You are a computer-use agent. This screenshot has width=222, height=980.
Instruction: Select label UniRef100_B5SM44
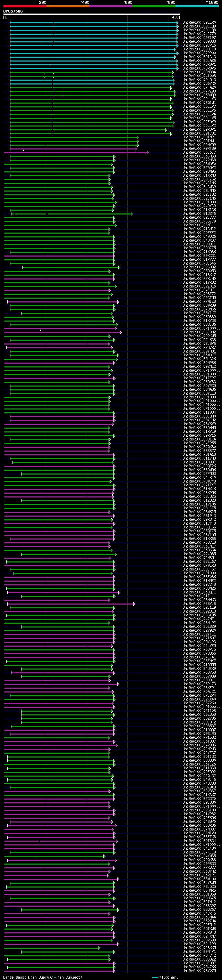pos(199,917)
